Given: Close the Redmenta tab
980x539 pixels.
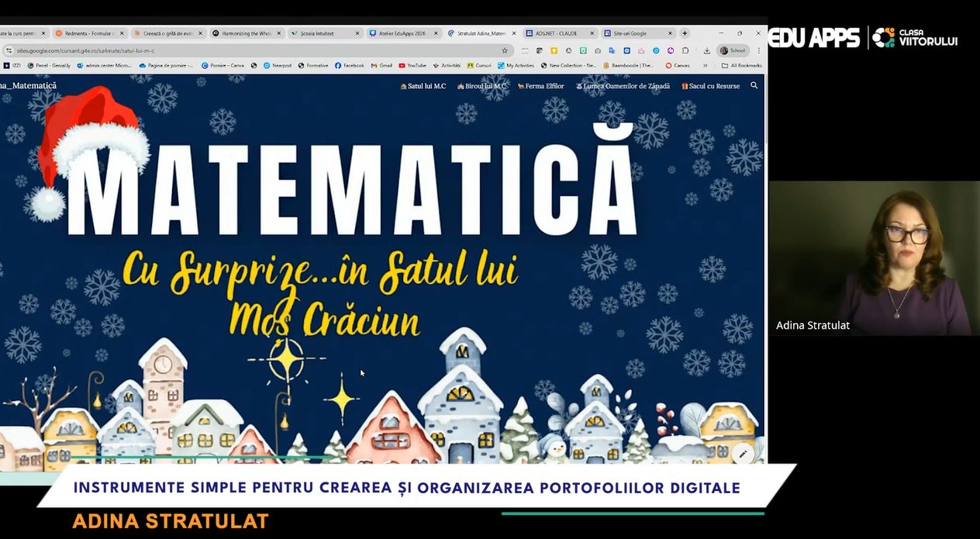Looking at the screenshot, I should pyautogui.click(x=122, y=33).
